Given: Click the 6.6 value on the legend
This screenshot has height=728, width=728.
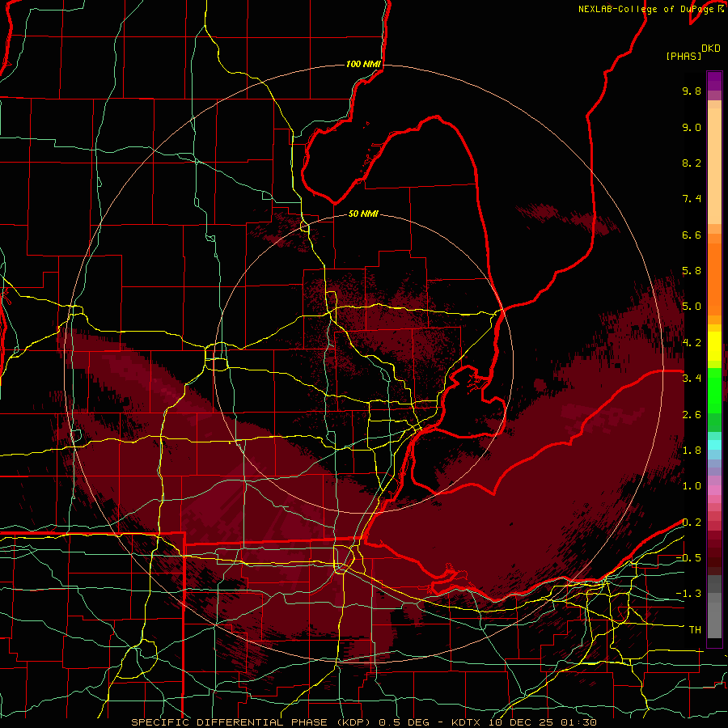Looking at the screenshot, I should (692, 235).
